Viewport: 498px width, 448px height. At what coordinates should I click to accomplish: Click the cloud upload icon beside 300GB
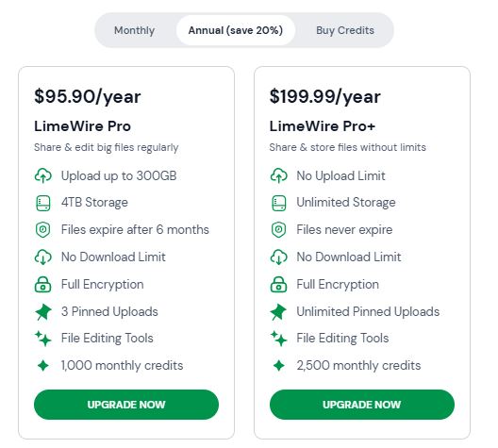[x=42, y=175]
